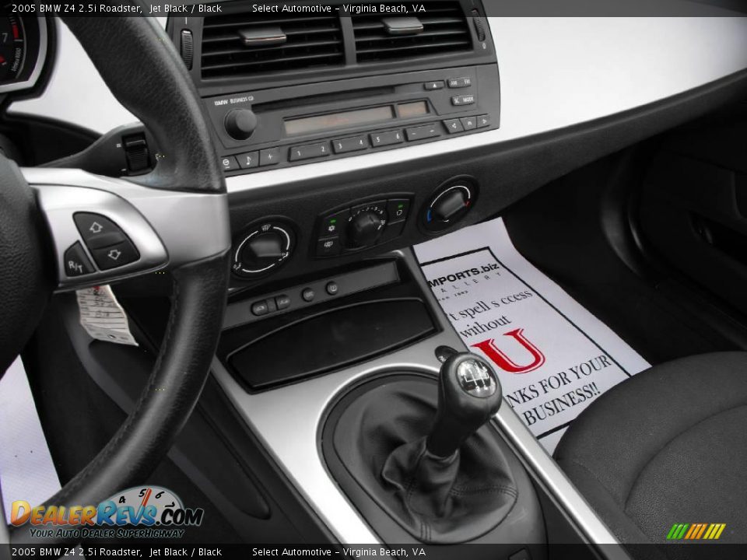Click header 'Select Automotive - Virginia Beach, VA'
747x560 pixels.
(338, 8)
